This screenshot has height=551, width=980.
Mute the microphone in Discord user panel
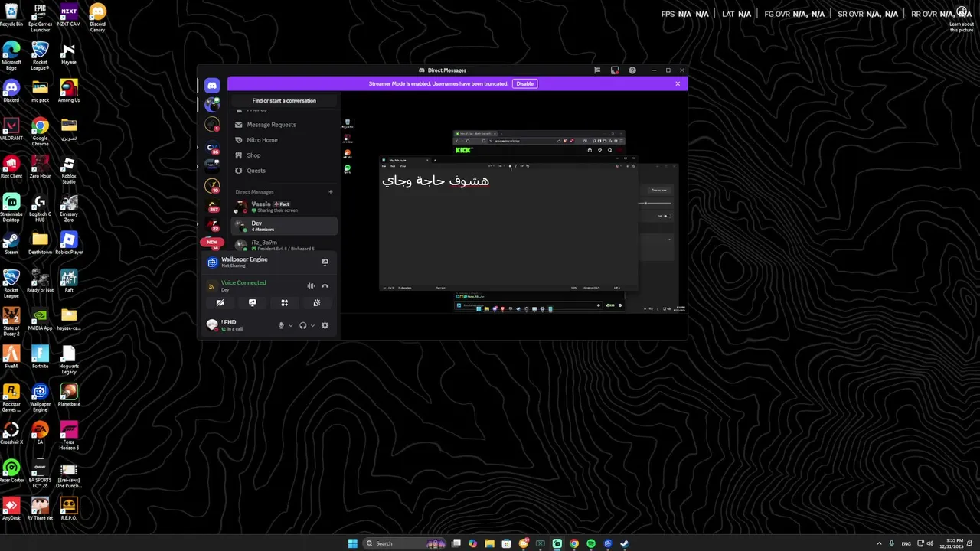pyautogui.click(x=281, y=325)
